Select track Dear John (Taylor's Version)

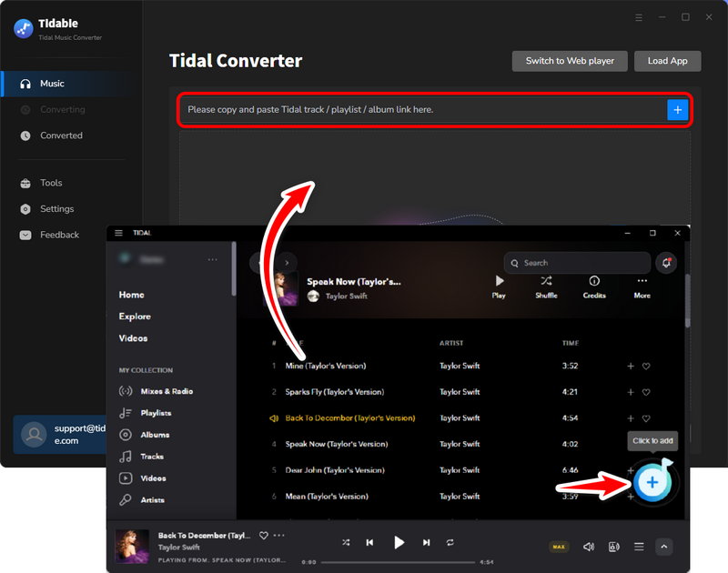click(335, 470)
